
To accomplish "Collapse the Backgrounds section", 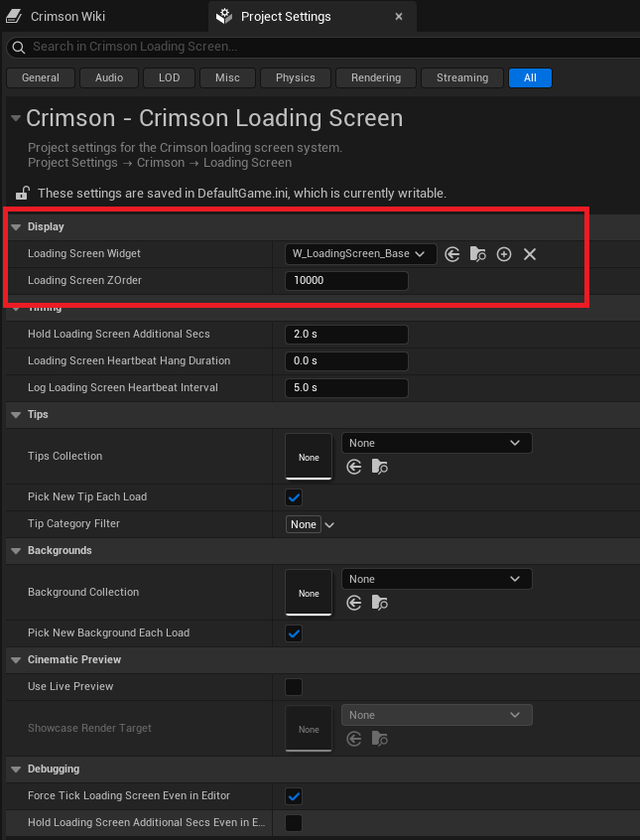I will [x=16, y=551].
